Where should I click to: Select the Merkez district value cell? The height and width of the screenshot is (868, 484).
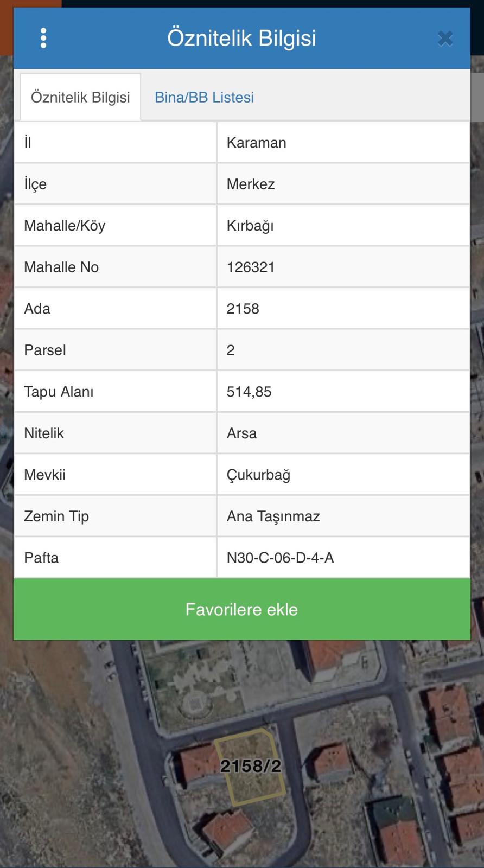coord(251,184)
